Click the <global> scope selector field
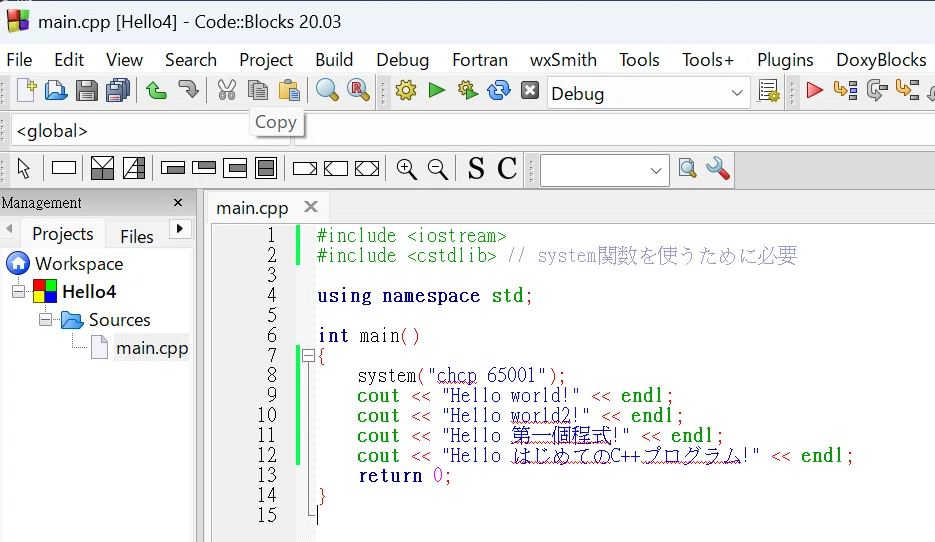The width and height of the screenshot is (935, 542). (x=150, y=131)
